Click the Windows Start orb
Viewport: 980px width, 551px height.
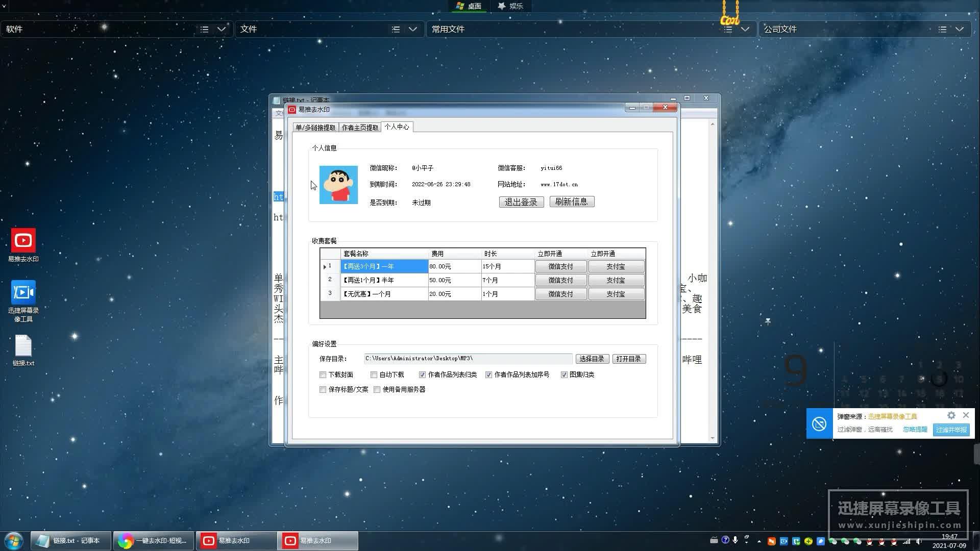14,541
